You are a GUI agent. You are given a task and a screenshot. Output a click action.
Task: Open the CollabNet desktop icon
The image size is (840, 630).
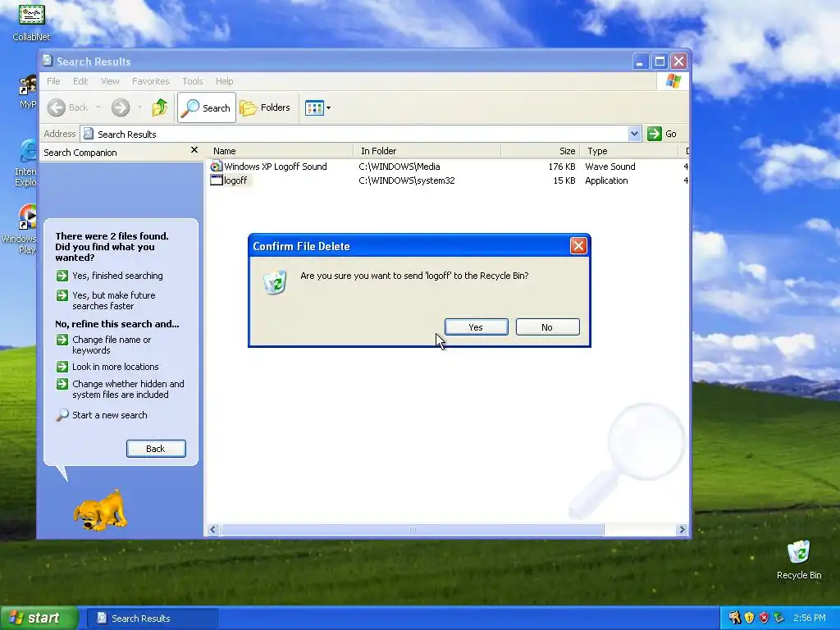click(32, 22)
